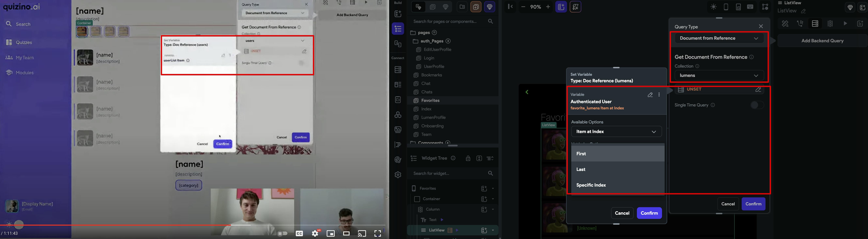Click the back chevron on Favorites canvas
Screen dimensions: 868x239
point(527,92)
